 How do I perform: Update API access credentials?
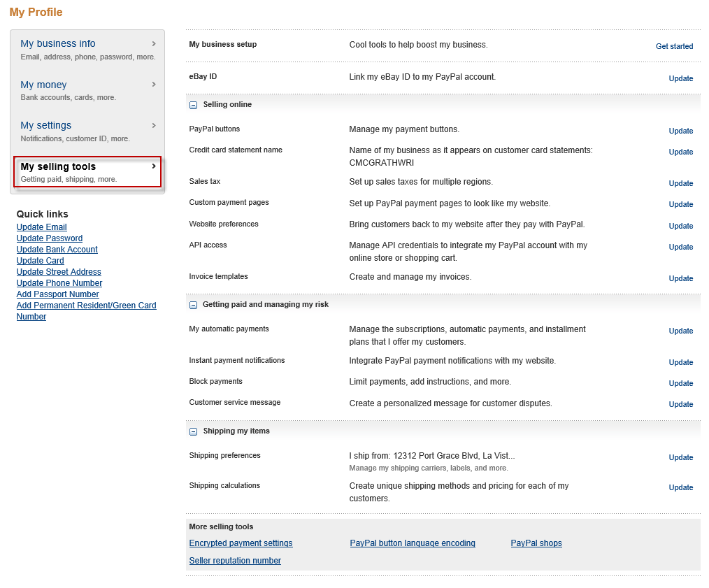pos(680,247)
